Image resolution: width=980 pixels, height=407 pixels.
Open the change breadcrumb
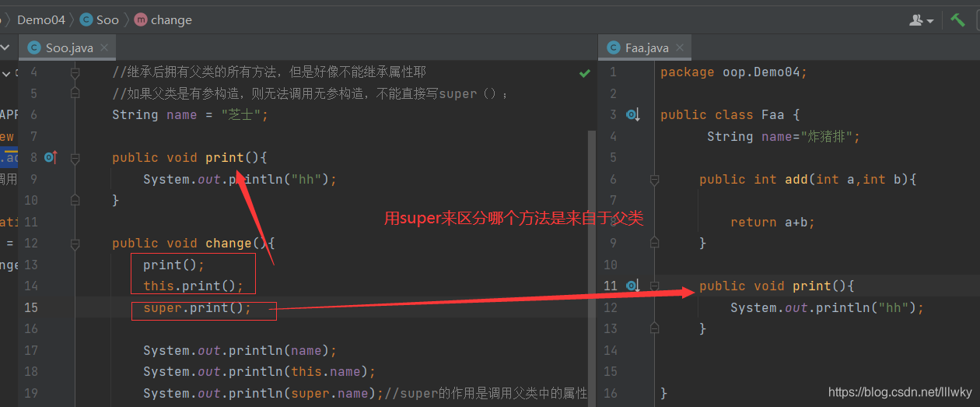click(x=171, y=20)
